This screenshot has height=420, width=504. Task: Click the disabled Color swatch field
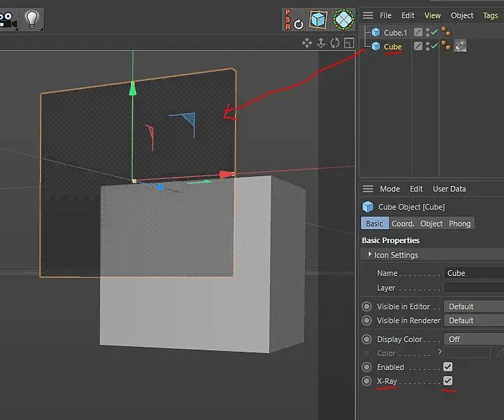(x=467, y=352)
